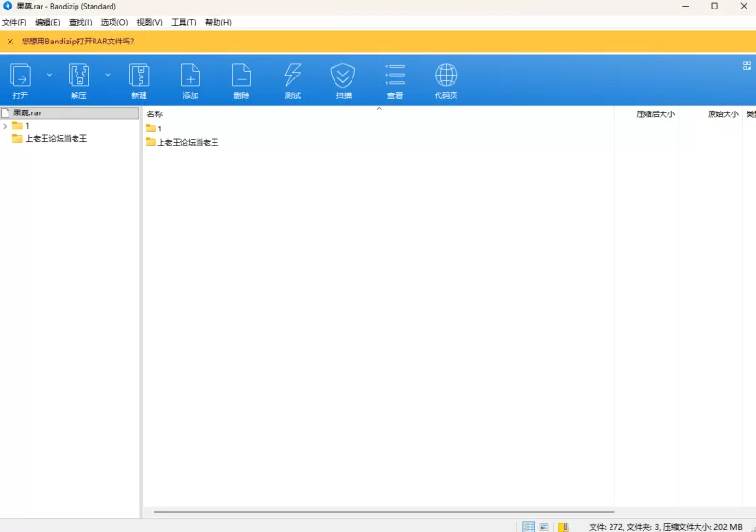Viewport: 756px width, 532px height.
Task: Switch to thumbnail view in status bar
Action: pyautogui.click(x=544, y=526)
